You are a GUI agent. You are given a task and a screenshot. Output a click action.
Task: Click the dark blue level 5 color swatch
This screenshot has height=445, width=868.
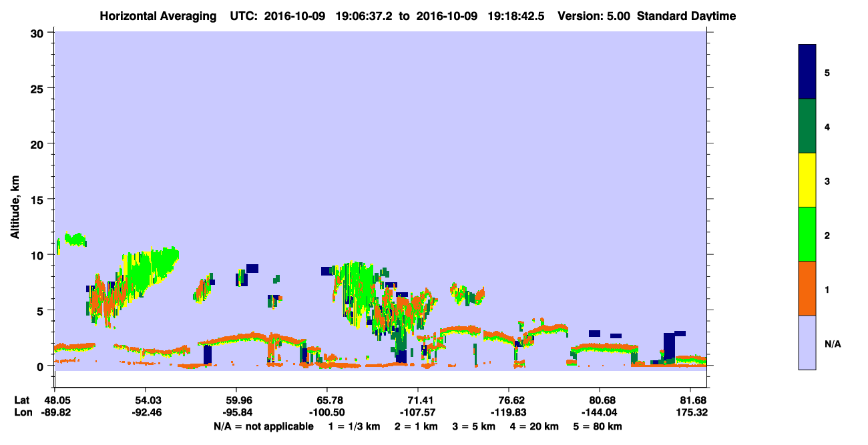(x=807, y=71)
